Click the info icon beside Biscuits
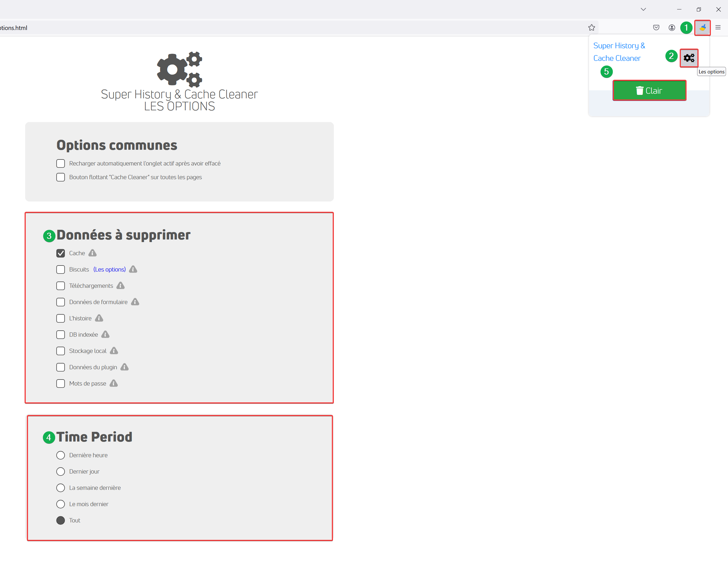The height and width of the screenshot is (567, 728). (x=133, y=269)
